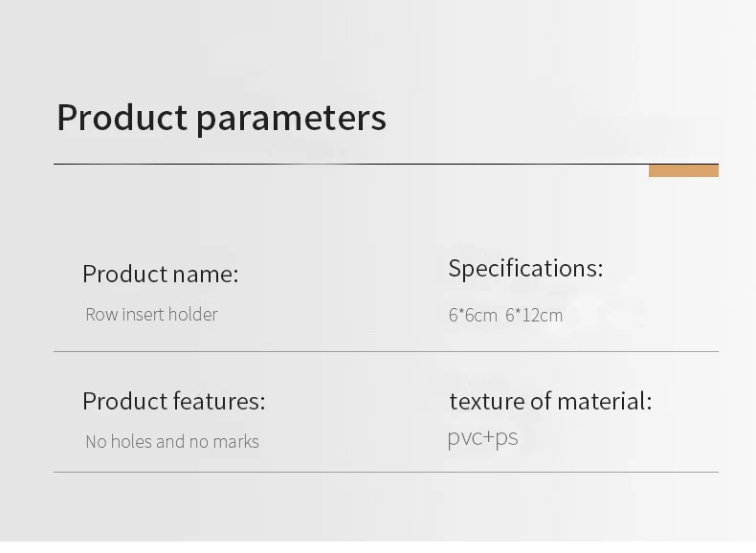Screen dimensions: 756x553
Task: Click the word "holes" in the features value
Action: (131, 441)
